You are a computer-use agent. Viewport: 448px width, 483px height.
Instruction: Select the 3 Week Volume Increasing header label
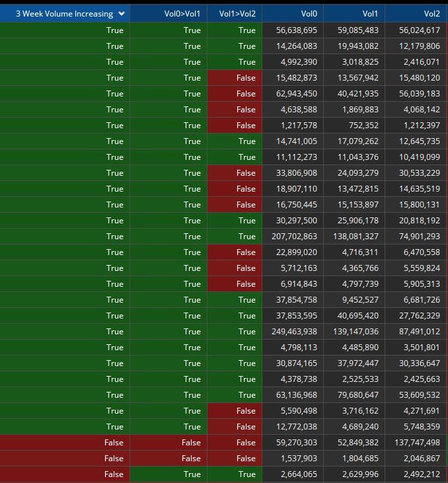click(x=63, y=14)
